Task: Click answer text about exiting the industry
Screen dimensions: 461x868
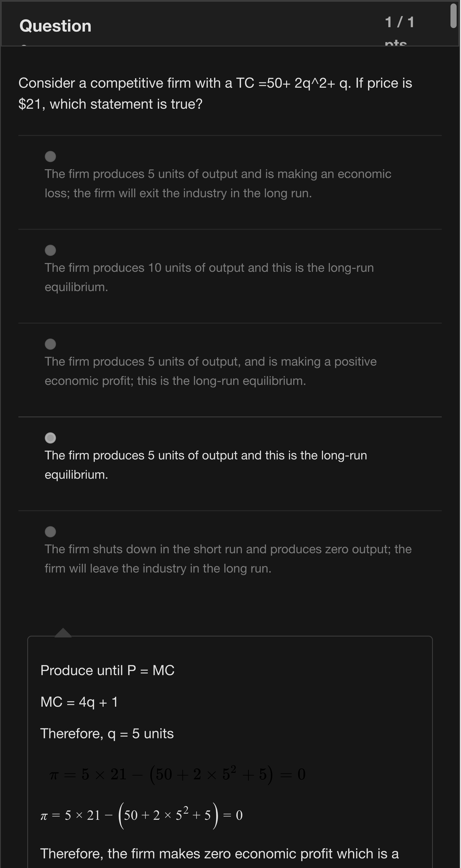Action: (x=218, y=184)
